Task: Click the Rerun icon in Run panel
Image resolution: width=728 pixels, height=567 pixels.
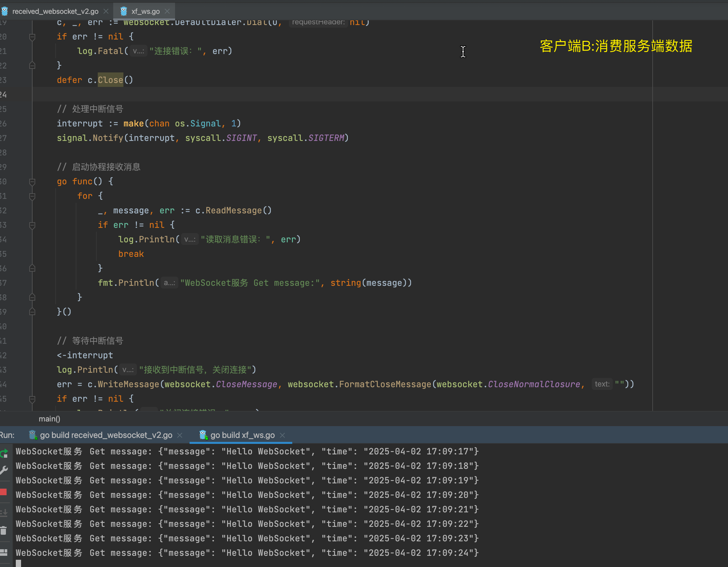Action: click(4, 453)
